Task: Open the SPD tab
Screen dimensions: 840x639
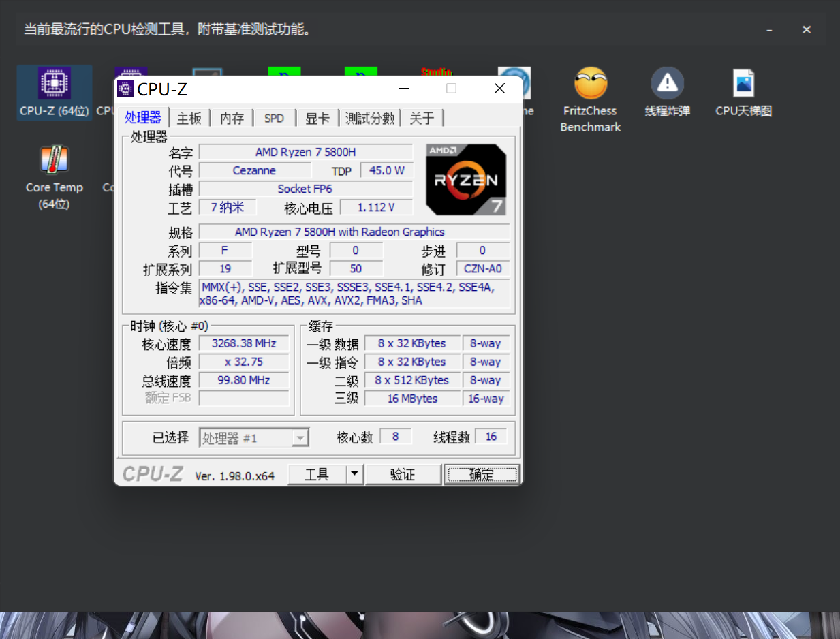Action: 274,119
